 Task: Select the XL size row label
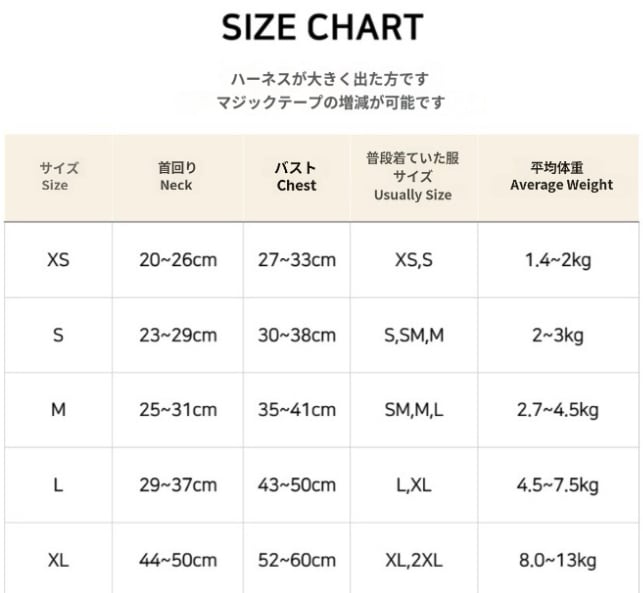pyautogui.click(x=58, y=560)
